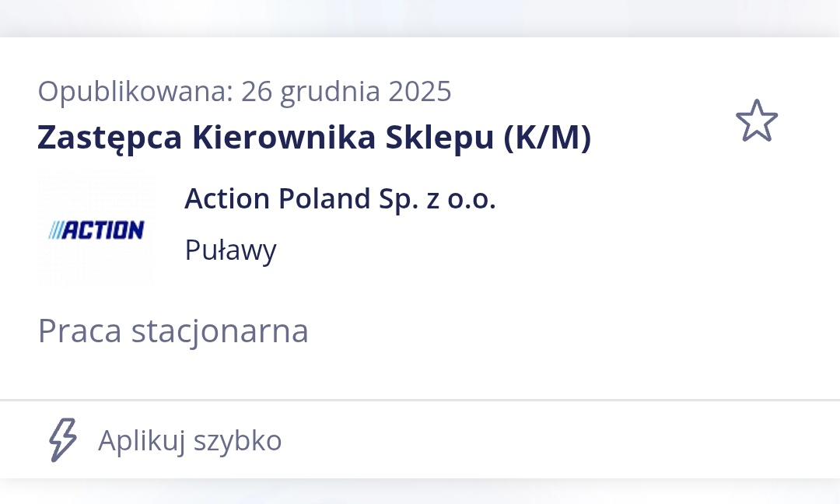840x504 pixels.
Task: Open the Zastępca Kierownika Sklepu (K/M) offer
Action: [x=313, y=138]
